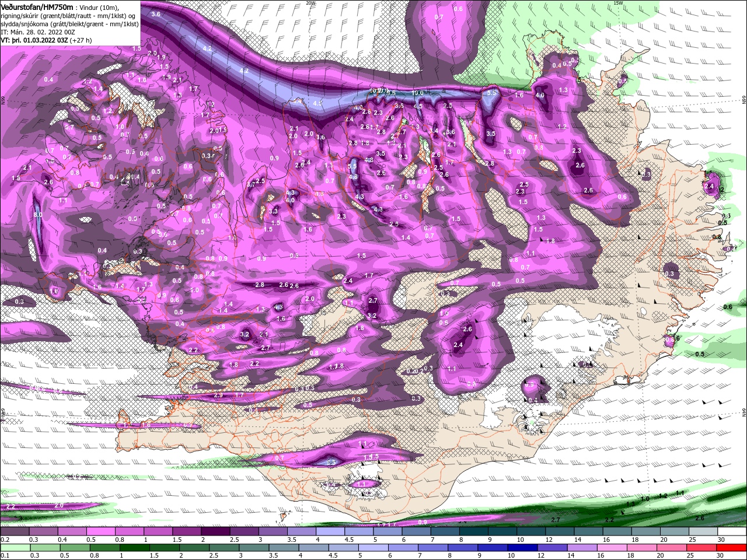
Task: Pick upper snow legend swatch between 3.5 and 4
Action: coord(301,531)
